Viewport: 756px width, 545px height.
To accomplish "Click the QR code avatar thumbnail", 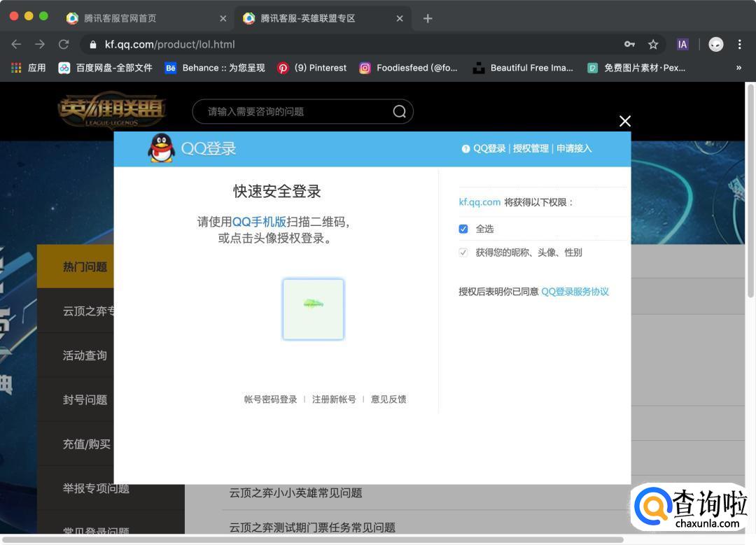I will [x=313, y=309].
